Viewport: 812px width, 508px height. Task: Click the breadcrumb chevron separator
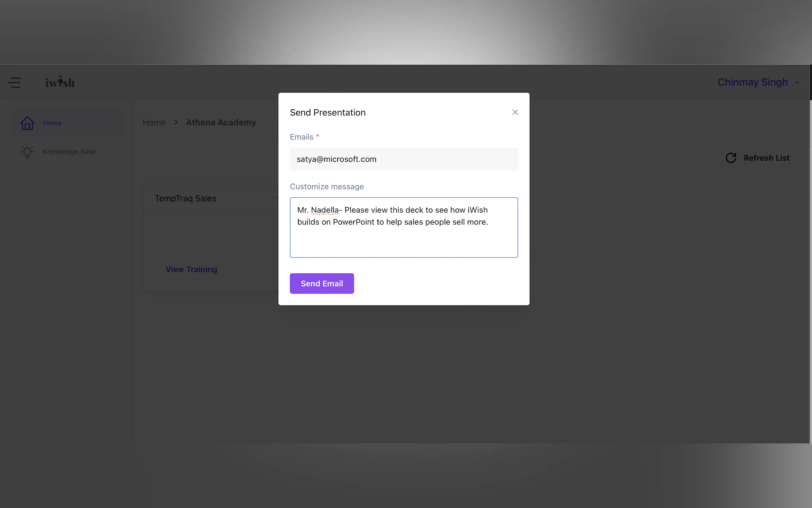pos(176,122)
